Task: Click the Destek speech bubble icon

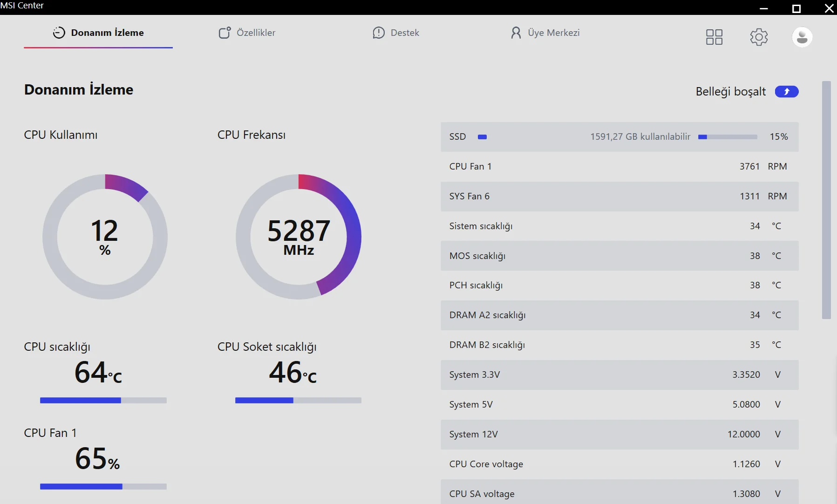Action: [x=379, y=33]
